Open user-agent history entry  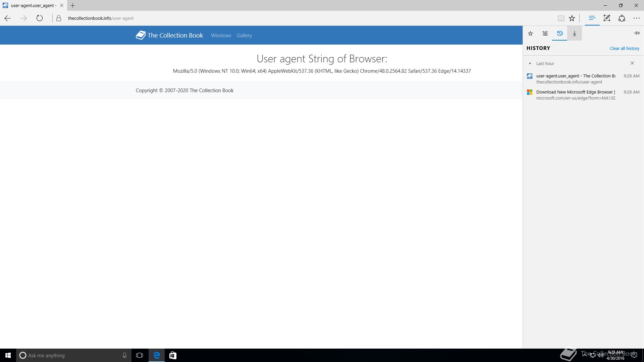(x=583, y=79)
